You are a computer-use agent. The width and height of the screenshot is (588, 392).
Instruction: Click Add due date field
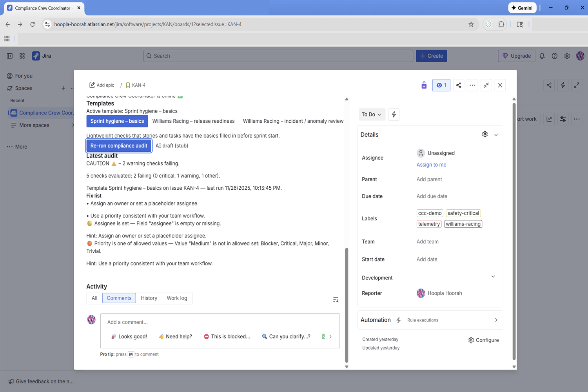(432, 196)
